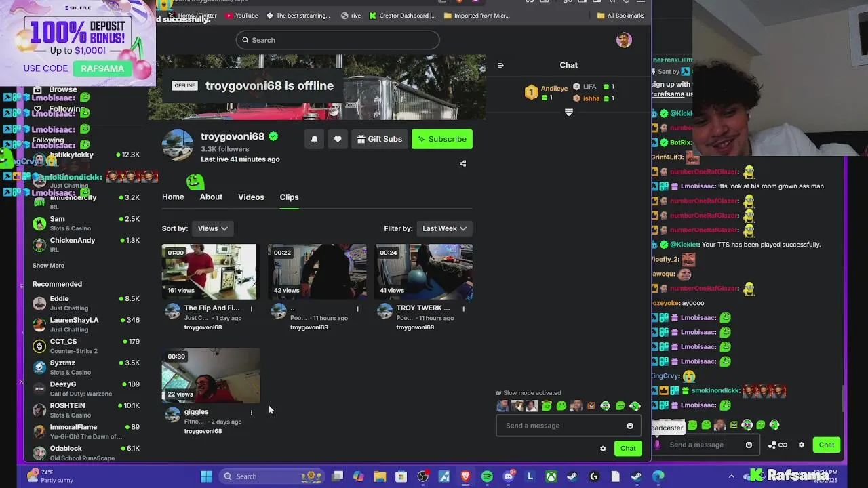Screen dimensions: 868x488
Task: Collapse the chat leaderboard using down chevron
Action: 569,112
